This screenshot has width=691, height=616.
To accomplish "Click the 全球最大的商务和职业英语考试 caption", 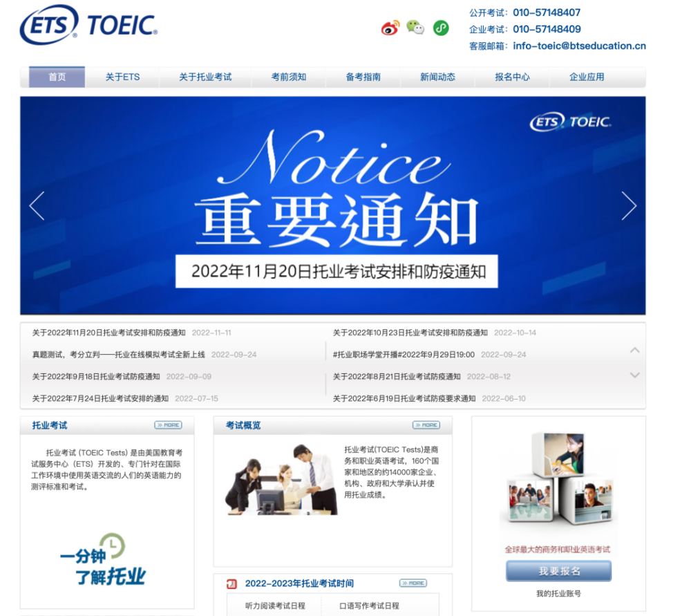I will pyautogui.click(x=557, y=549).
